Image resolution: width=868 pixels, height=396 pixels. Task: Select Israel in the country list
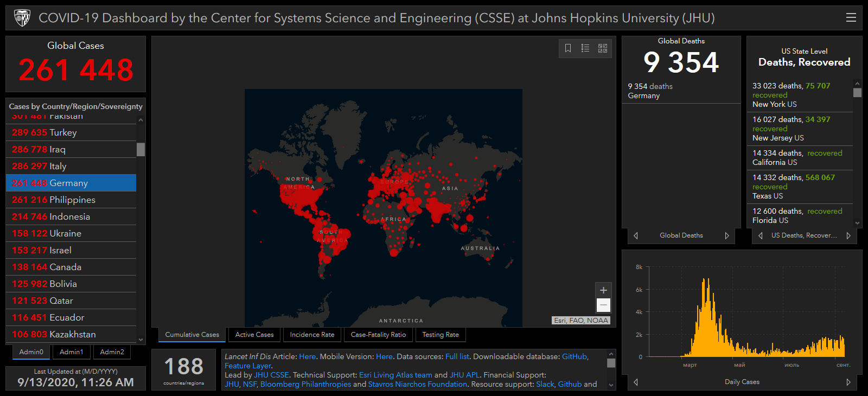[x=71, y=250]
